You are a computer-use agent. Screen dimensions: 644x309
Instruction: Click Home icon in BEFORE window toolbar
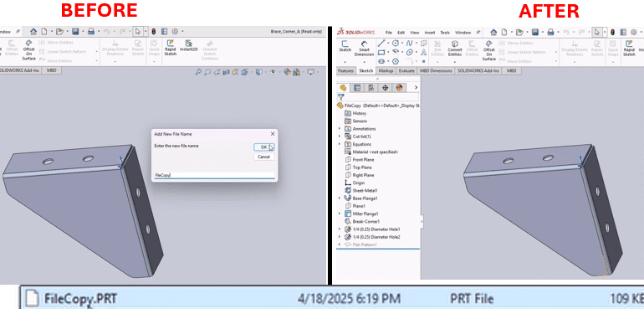click(33, 32)
